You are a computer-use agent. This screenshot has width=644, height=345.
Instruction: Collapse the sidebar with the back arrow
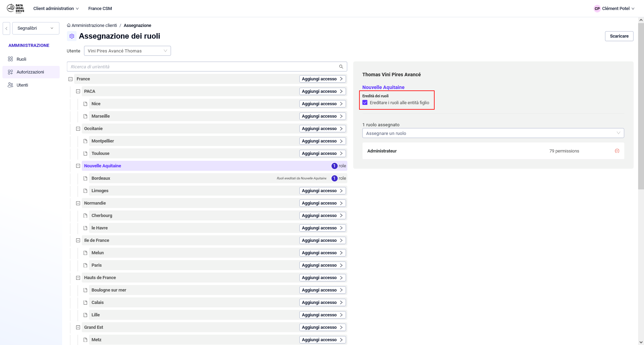[x=6, y=28]
